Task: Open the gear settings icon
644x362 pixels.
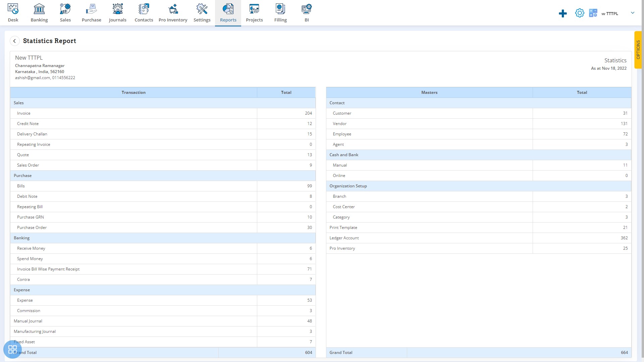Action: tap(580, 13)
